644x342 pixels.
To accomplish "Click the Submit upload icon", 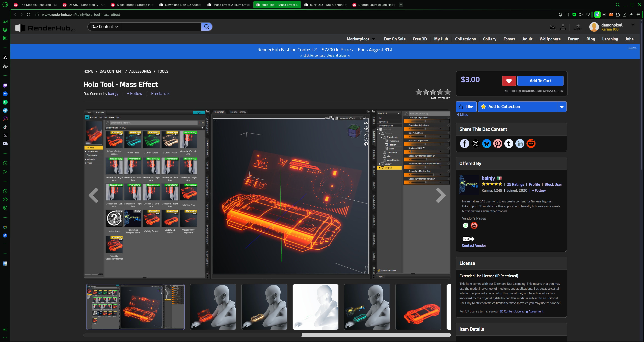I will (577, 27).
